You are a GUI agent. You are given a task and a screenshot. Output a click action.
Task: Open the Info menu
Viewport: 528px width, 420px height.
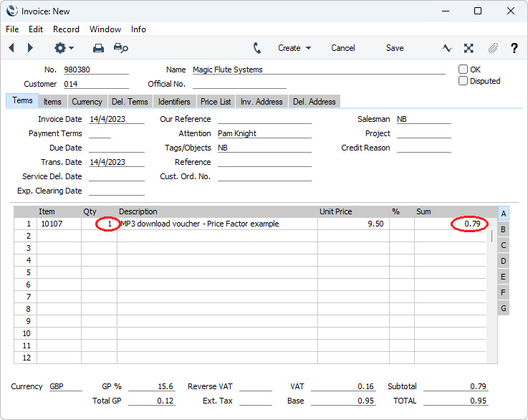coord(138,29)
